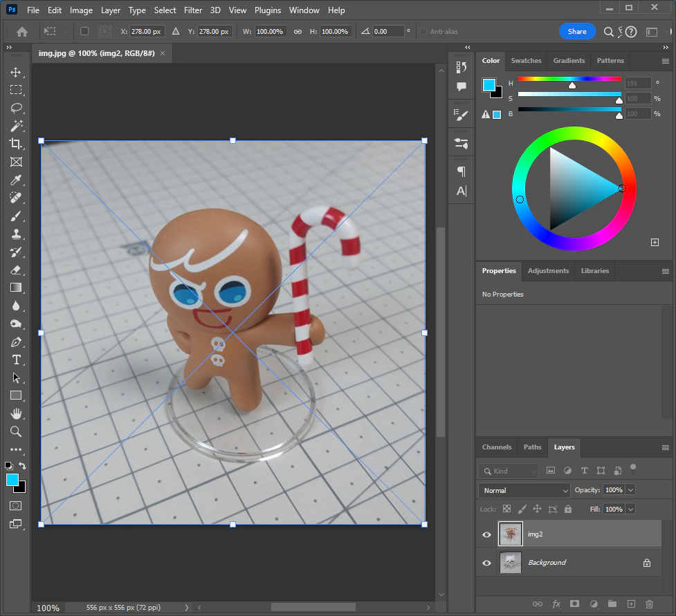
Task: Select the Crop tool
Action: click(x=16, y=143)
